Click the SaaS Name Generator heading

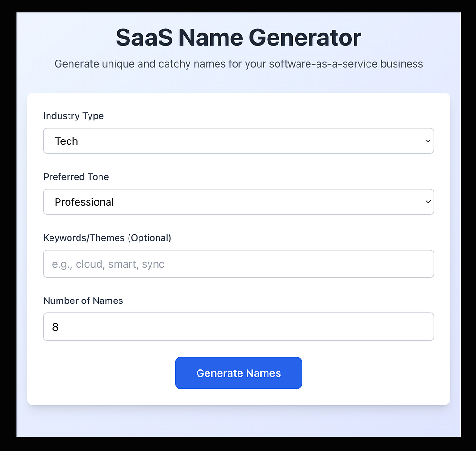point(238,38)
